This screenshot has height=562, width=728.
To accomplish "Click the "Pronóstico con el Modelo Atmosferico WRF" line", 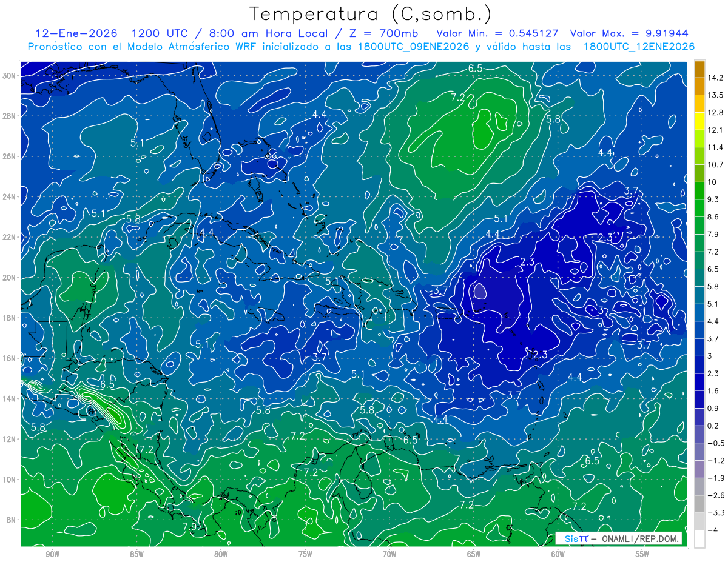I will 361,46.
